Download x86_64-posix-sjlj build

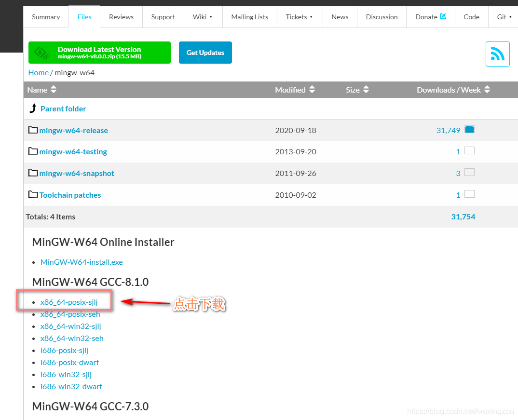click(x=69, y=302)
